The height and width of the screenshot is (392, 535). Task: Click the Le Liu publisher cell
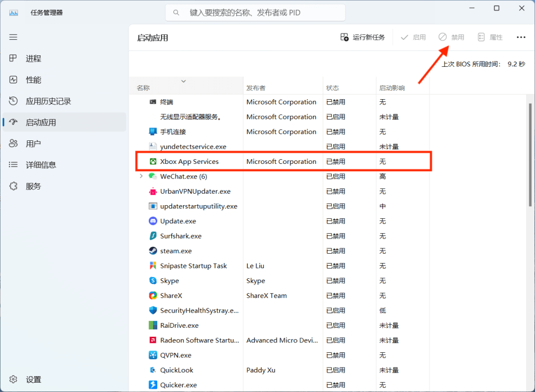[x=255, y=266]
